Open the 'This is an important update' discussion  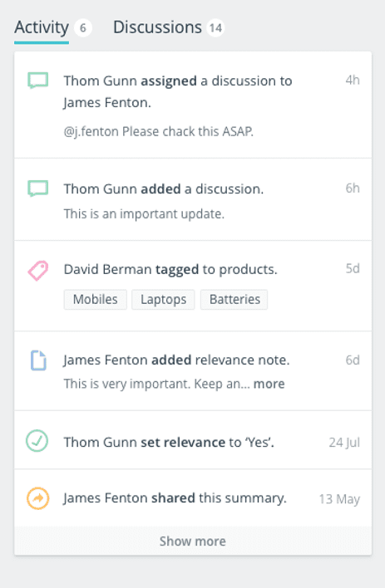point(144,213)
